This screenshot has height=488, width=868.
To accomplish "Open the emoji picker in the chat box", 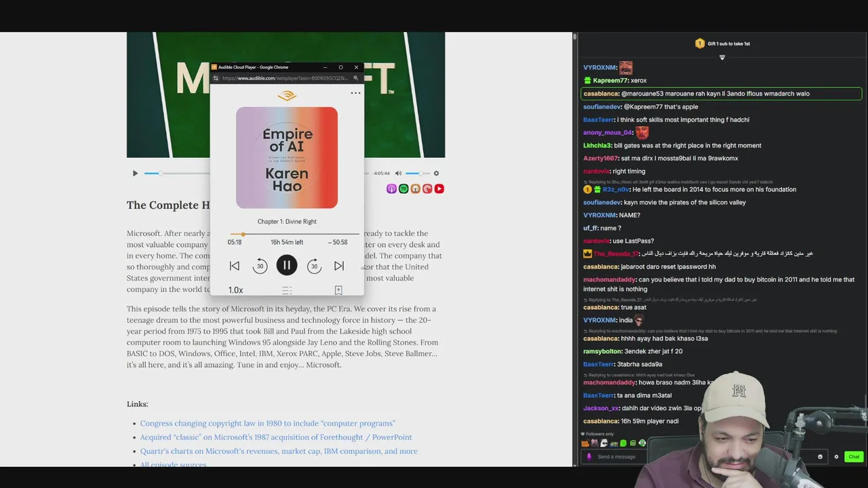I will tap(820, 457).
